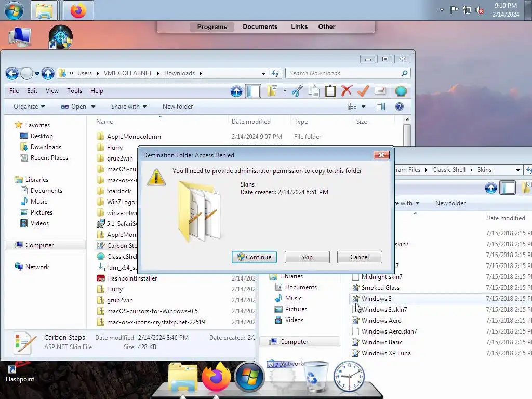Click the Change your view icon
Screen dimensions: 532x399
click(x=352, y=107)
